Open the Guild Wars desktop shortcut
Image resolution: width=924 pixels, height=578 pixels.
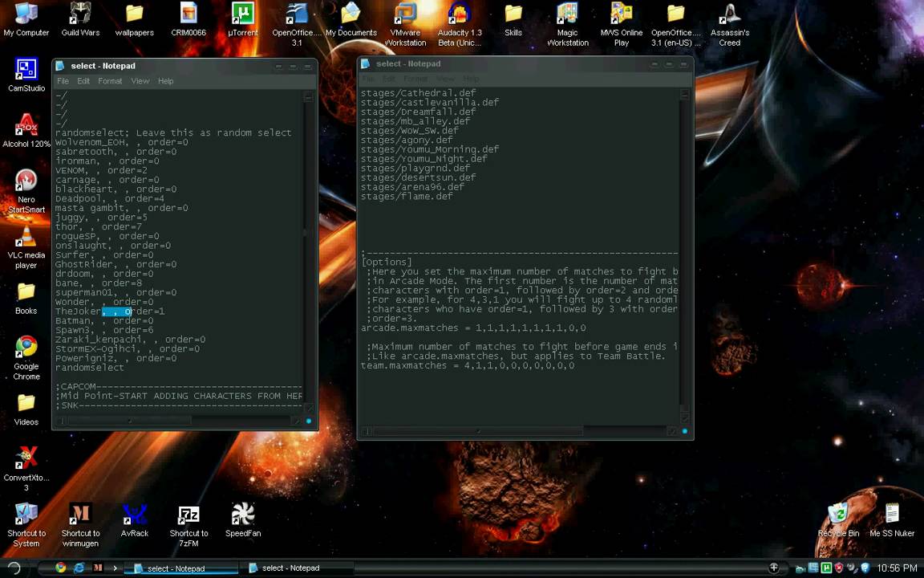tap(80, 20)
